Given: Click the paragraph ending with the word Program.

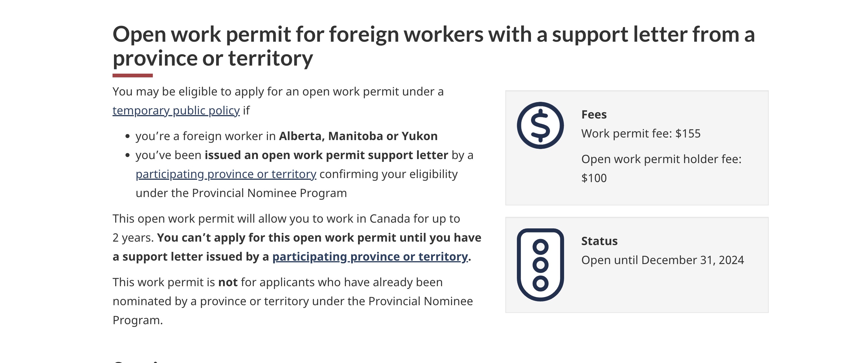Looking at the screenshot, I should pos(293,301).
